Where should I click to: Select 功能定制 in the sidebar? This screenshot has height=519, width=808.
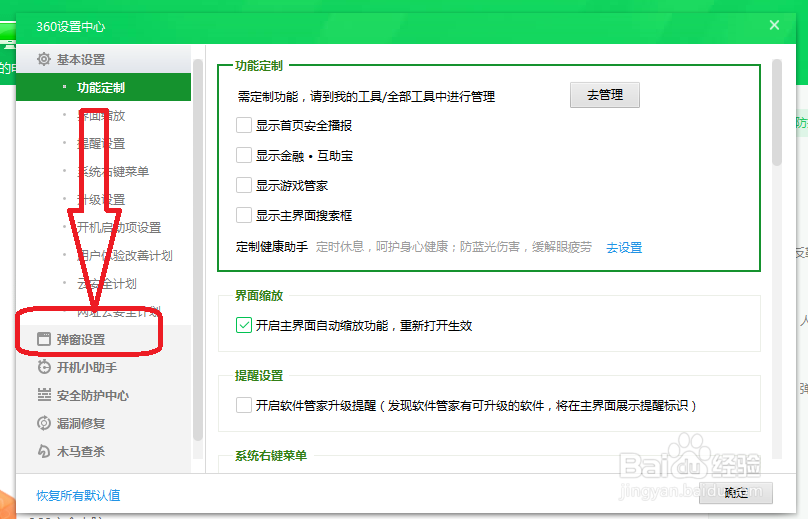pos(104,87)
